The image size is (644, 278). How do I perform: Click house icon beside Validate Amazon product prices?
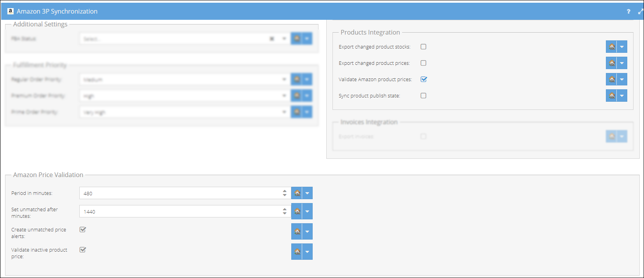pyautogui.click(x=612, y=80)
